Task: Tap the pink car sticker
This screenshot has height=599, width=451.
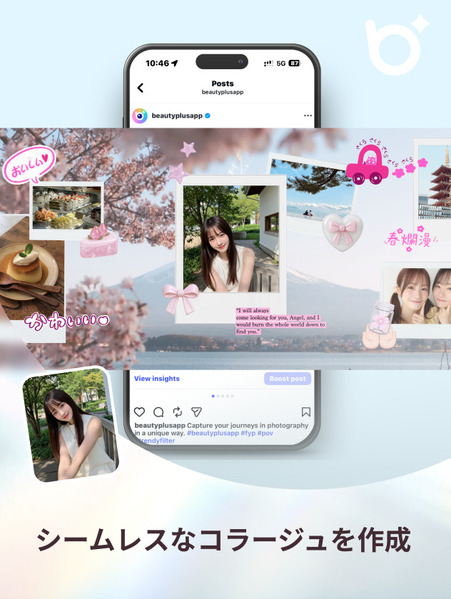Action: [367, 165]
